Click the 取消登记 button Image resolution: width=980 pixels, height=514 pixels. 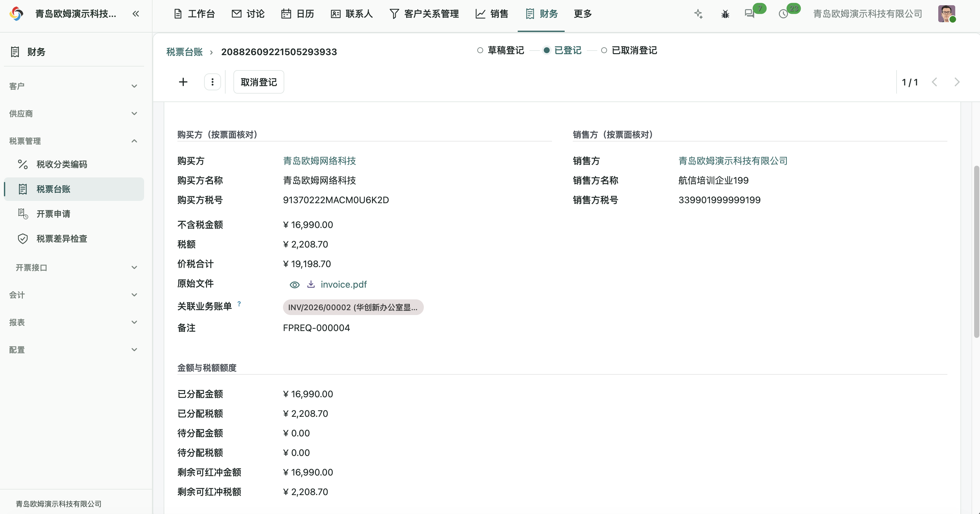point(259,82)
